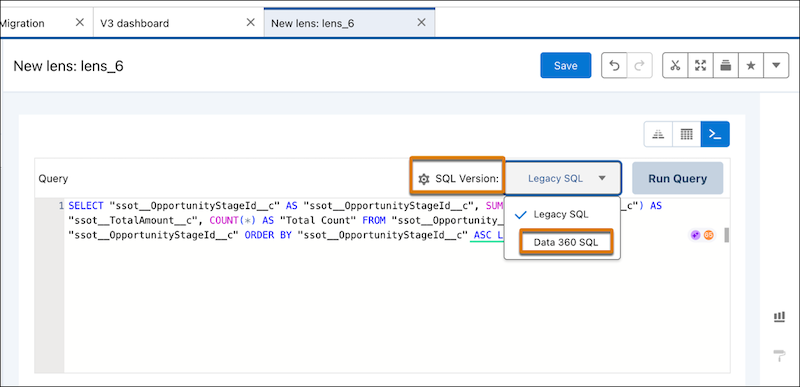Click the New lens: lens_6 title
The height and width of the screenshot is (387, 800).
[x=68, y=66]
